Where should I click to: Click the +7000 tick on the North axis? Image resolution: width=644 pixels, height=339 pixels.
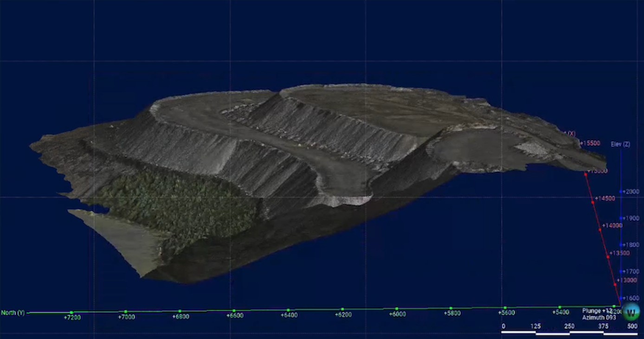click(x=126, y=317)
